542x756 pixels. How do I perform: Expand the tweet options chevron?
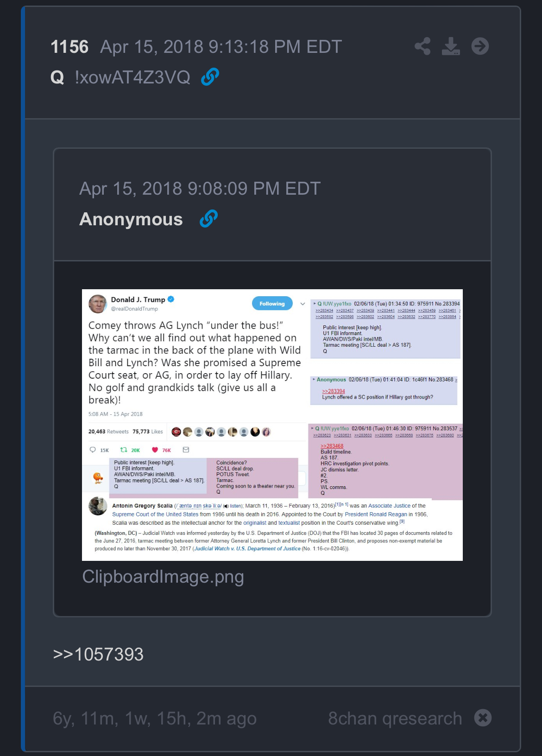303,304
